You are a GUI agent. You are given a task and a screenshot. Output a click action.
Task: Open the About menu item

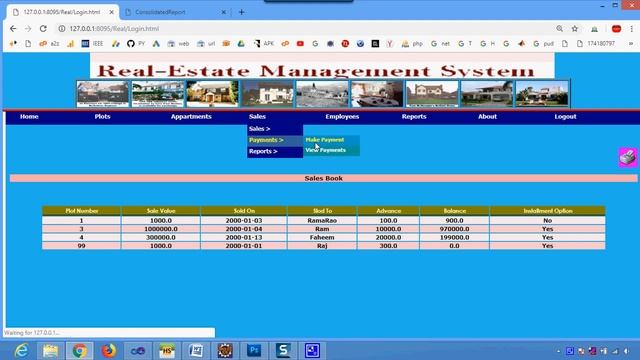point(487,117)
